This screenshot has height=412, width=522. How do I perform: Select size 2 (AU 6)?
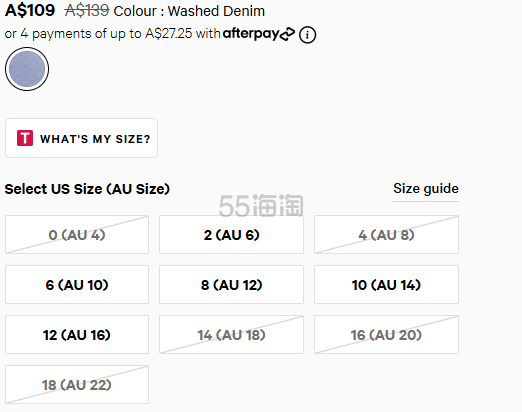(x=231, y=235)
